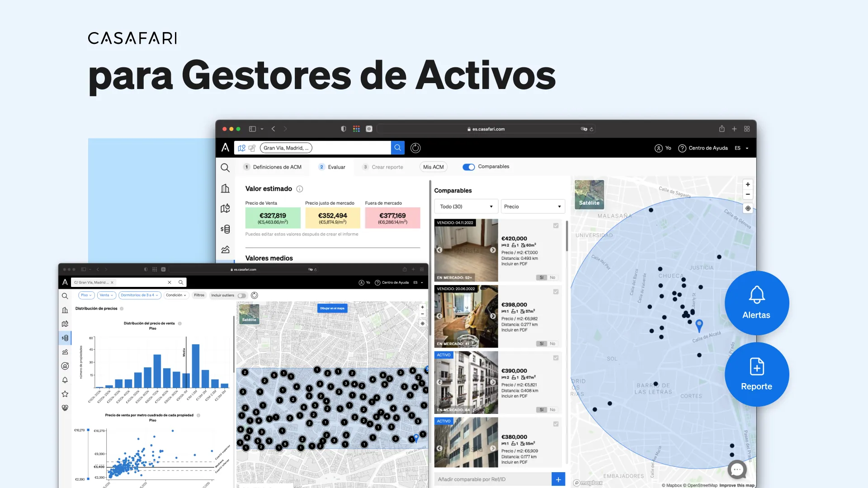Click the star favorites icon in small window sidebar
Image resolution: width=868 pixels, height=488 pixels.
pyautogui.click(x=65, y=394)
